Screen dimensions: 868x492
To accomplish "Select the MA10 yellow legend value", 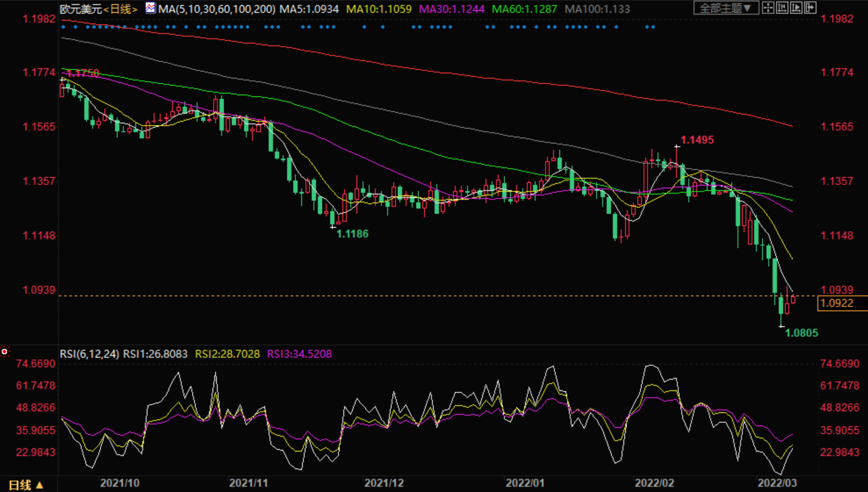I will click(379, 9).
